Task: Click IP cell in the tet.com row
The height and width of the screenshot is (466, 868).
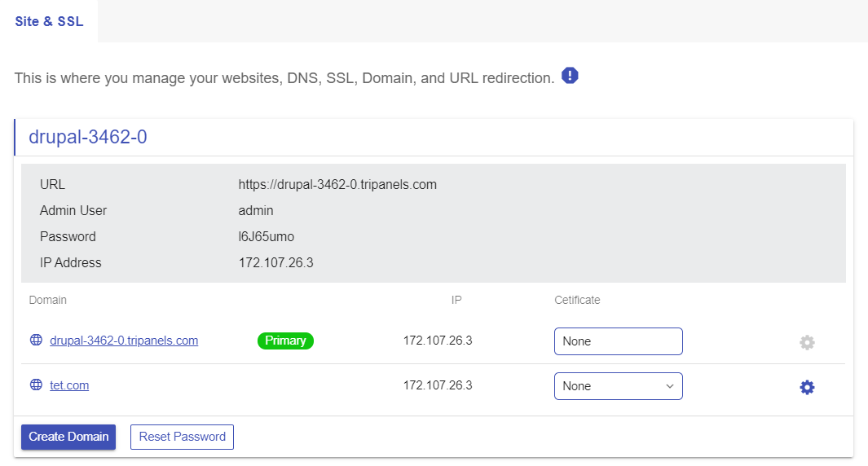Action: (438, 385)
